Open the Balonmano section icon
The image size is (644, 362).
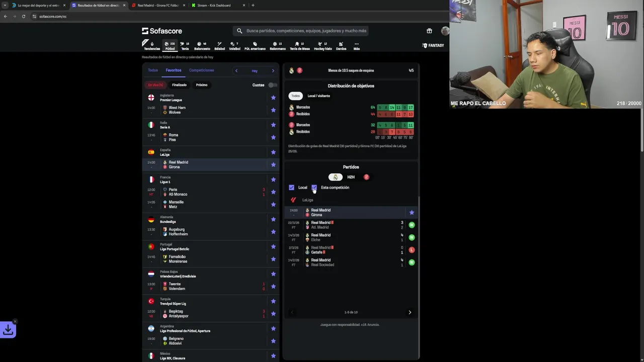[x=277, y=46]
